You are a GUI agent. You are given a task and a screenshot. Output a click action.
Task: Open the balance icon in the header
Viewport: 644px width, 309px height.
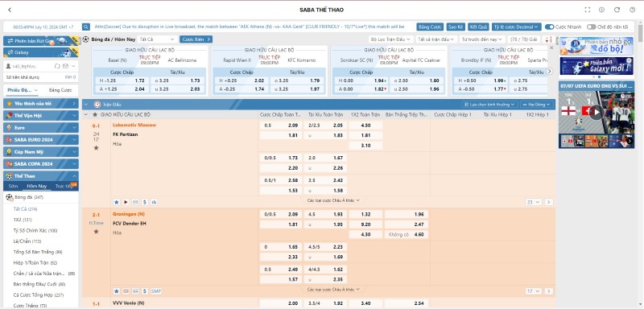[x=601, y=10]
